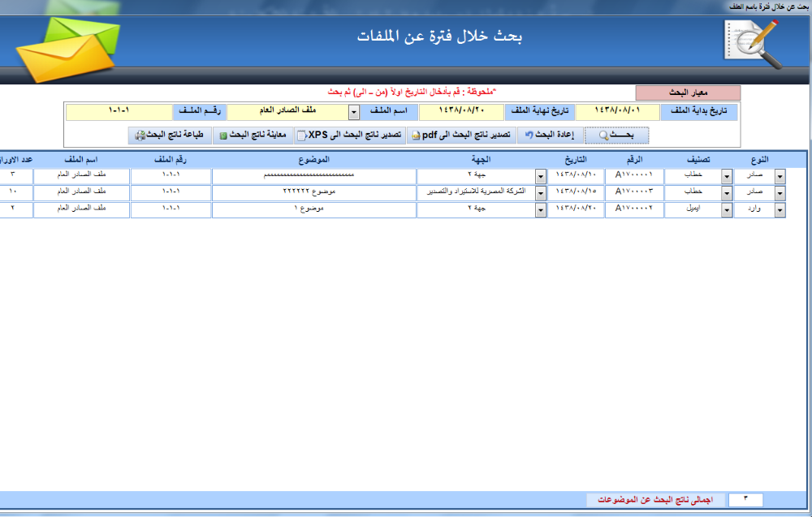Click معيار البحث criteria label

click(689, 93)
